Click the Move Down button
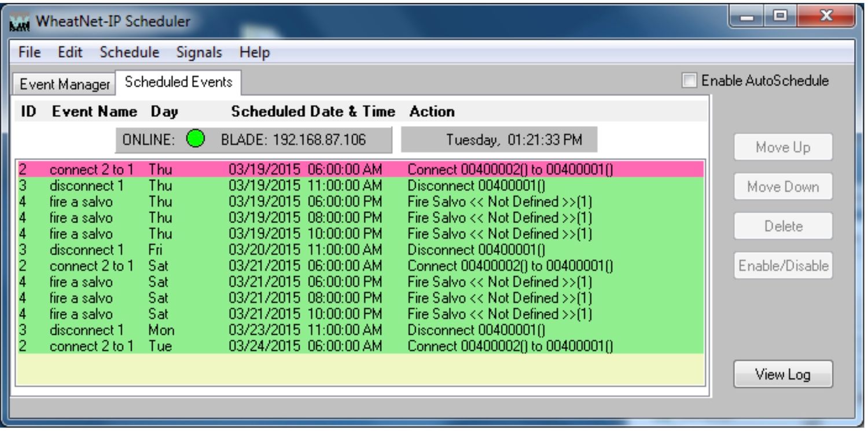 tap(783, 186)
